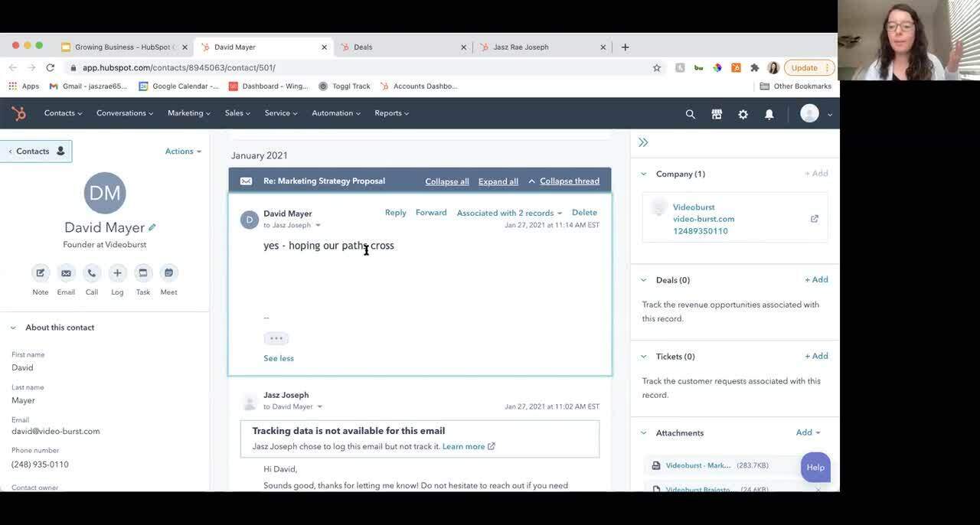Open the Help chat button
Screen dimensions: 980x525
[x=815, y=467]
